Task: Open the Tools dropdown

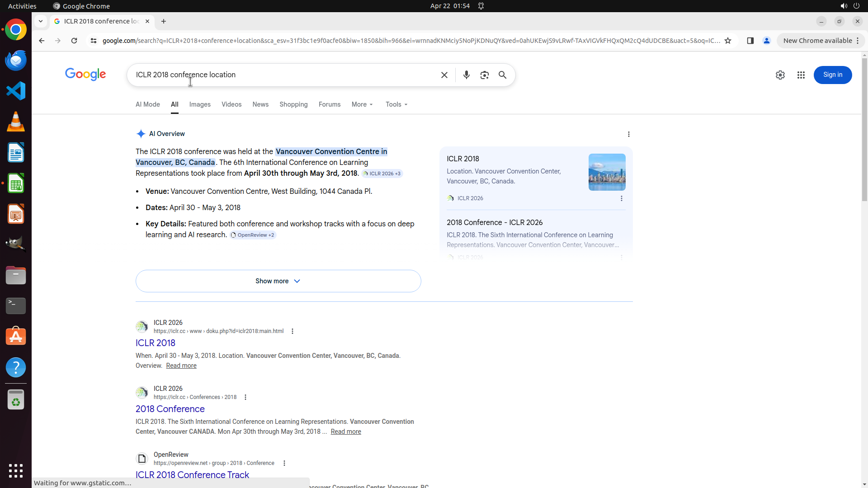Action: (396, 104)
